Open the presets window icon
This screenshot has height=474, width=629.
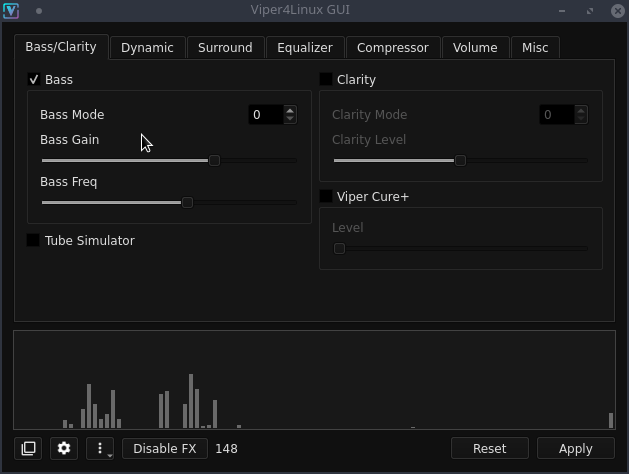[28, 448]
